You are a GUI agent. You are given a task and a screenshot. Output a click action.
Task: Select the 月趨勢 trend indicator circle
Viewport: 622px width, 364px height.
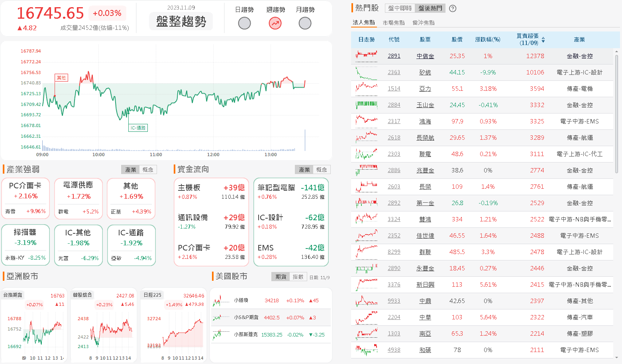tap(305, 23)
